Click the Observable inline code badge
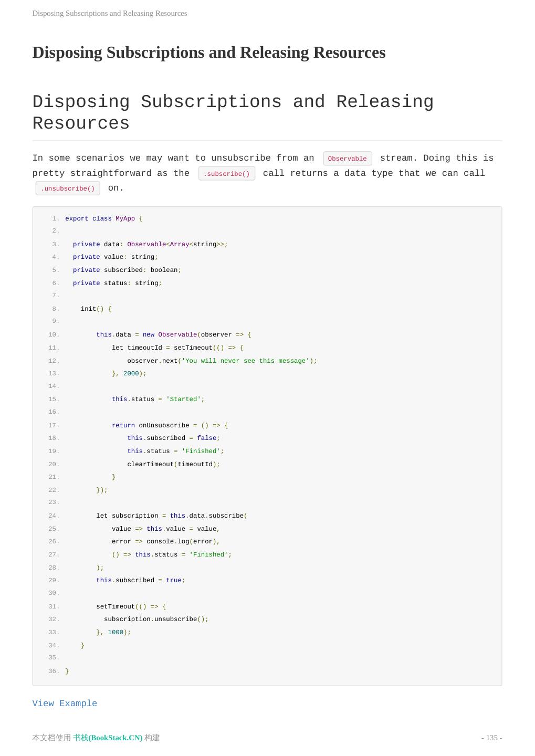Screen dimensions: 535x756 click(347, 159)
